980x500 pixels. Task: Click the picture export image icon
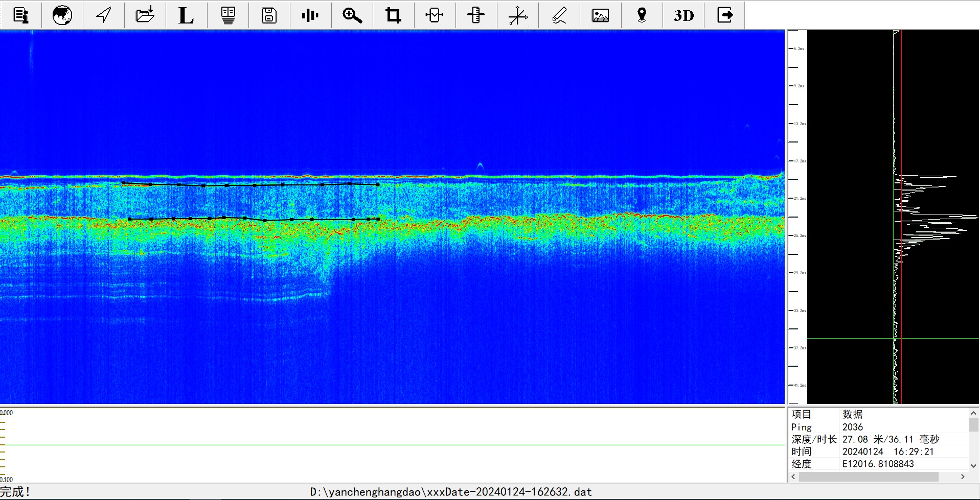coord(601,15)
